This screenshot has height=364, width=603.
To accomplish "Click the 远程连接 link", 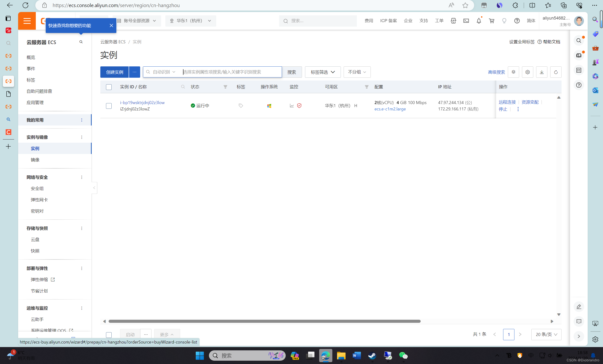I will pyautogui.click(x=507, y=102).
